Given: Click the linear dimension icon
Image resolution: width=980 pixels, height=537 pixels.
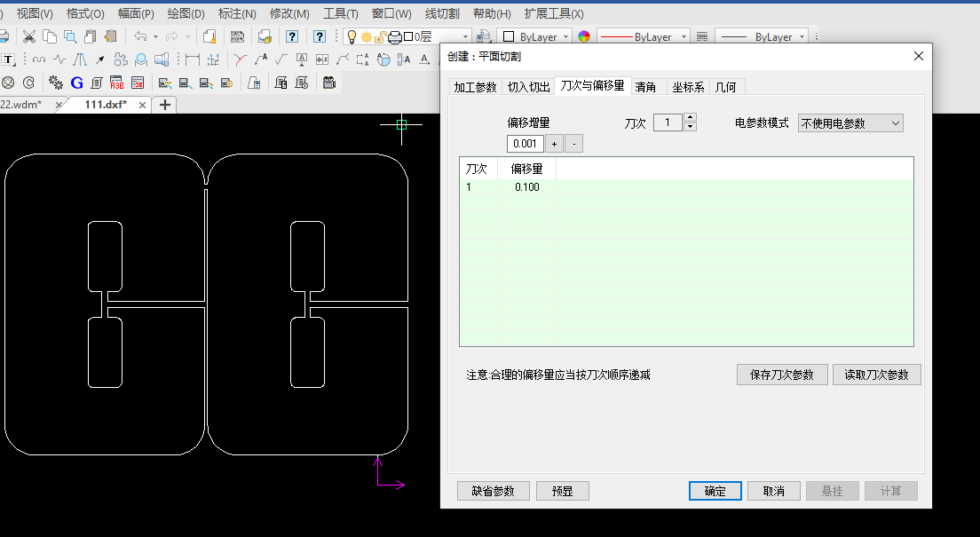Looking at the screenshot, I should 193,59.
